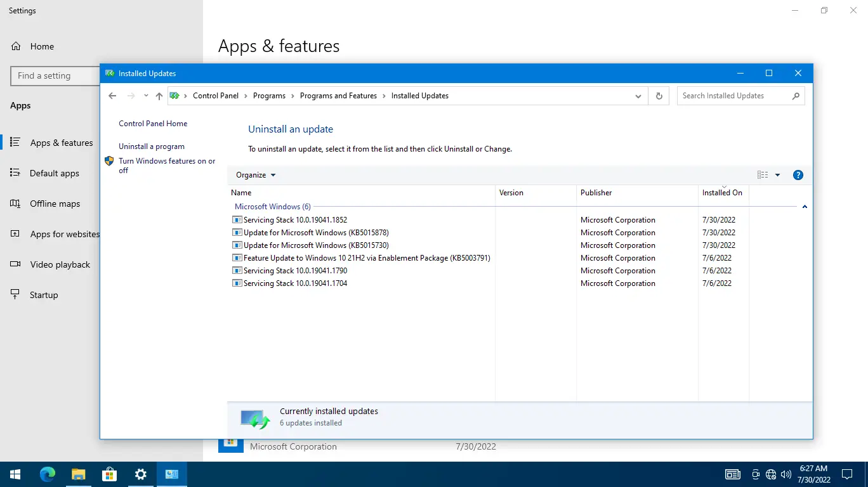The width and height of the screenshot is (868, 487).
Task: Open the Windows Start menu
Action: click(x=15, y=474)
